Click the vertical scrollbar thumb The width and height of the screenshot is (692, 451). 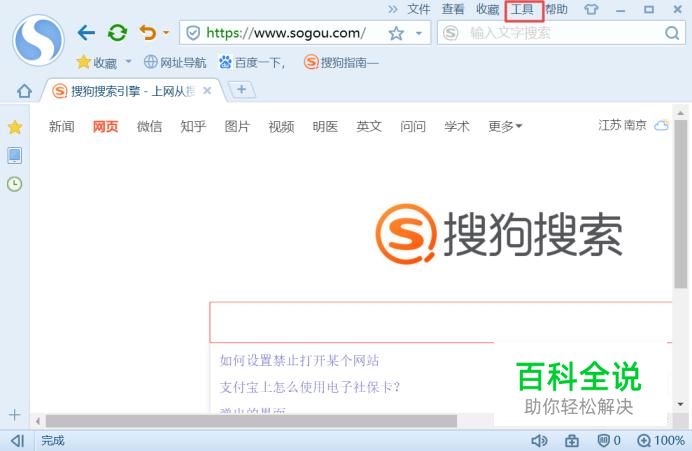click(680, 204)
